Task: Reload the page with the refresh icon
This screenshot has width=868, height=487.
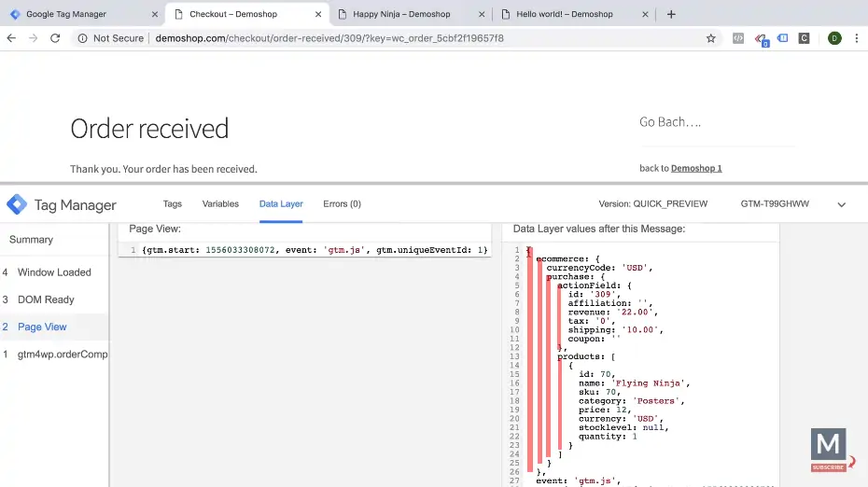Action: (55, 38)
